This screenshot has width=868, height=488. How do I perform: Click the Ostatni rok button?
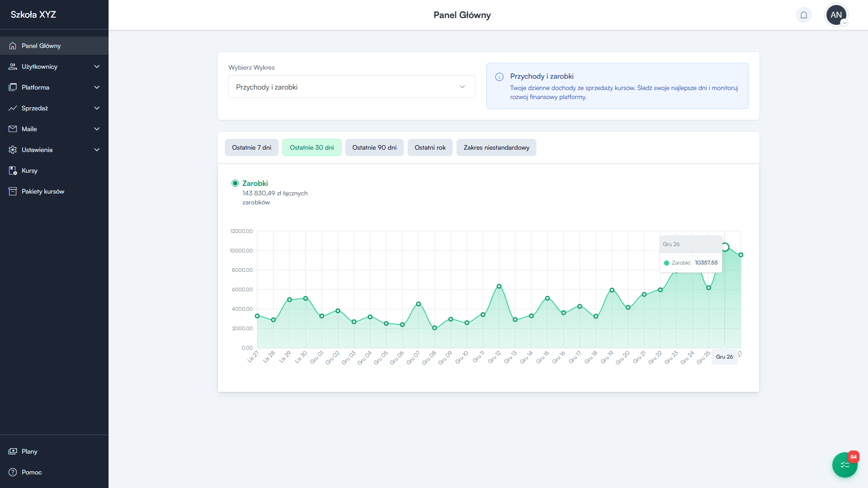tap(430, 147)
